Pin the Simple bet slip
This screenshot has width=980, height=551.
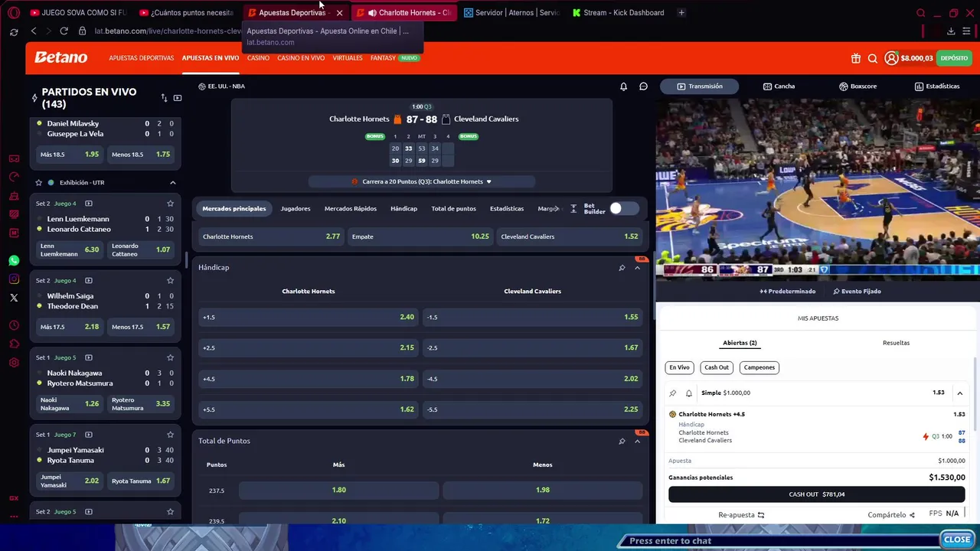click(x=673, y=393)
